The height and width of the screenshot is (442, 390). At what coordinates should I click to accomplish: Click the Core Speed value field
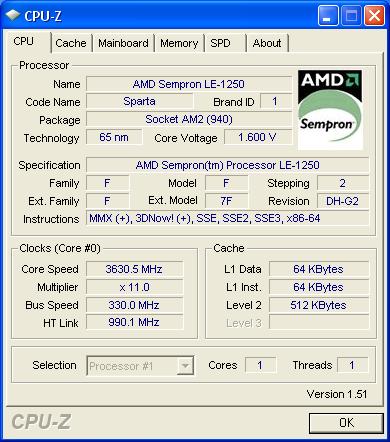coord(135,269)
